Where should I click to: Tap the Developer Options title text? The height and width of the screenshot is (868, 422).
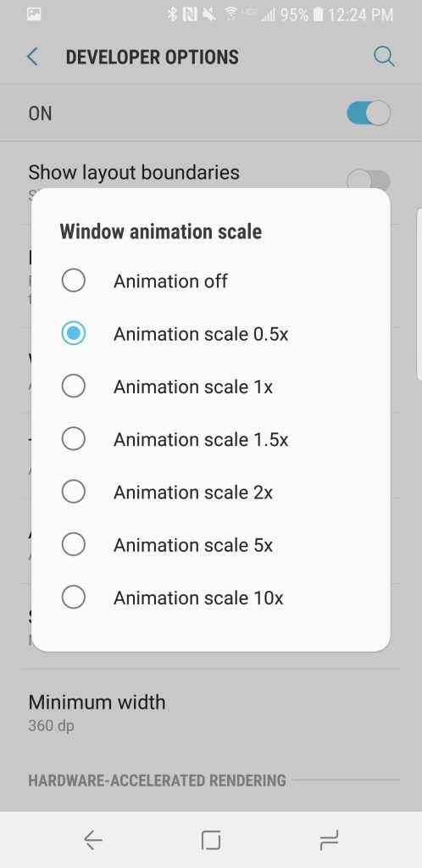coord(152,57)
